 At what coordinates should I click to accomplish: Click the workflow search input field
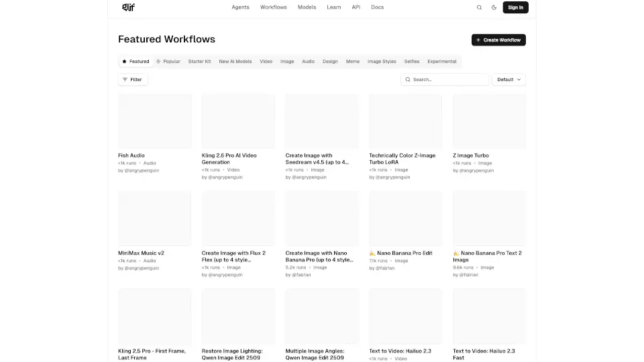(448, 79)
